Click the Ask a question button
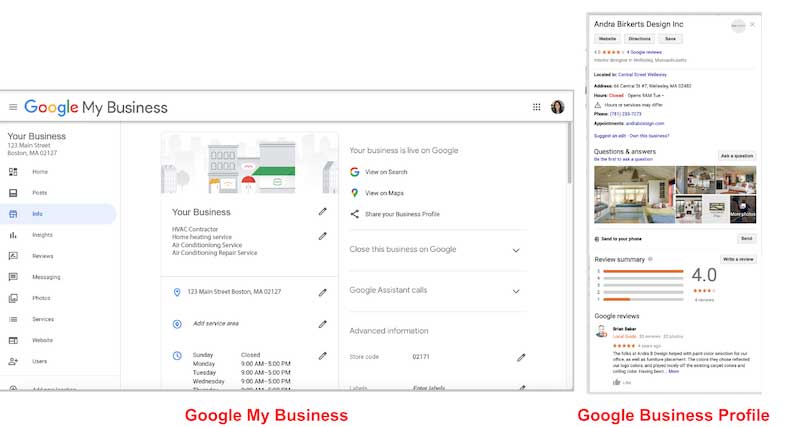Image resolution: width=787 pixels, height=427 pixels. tap(737, 156)
